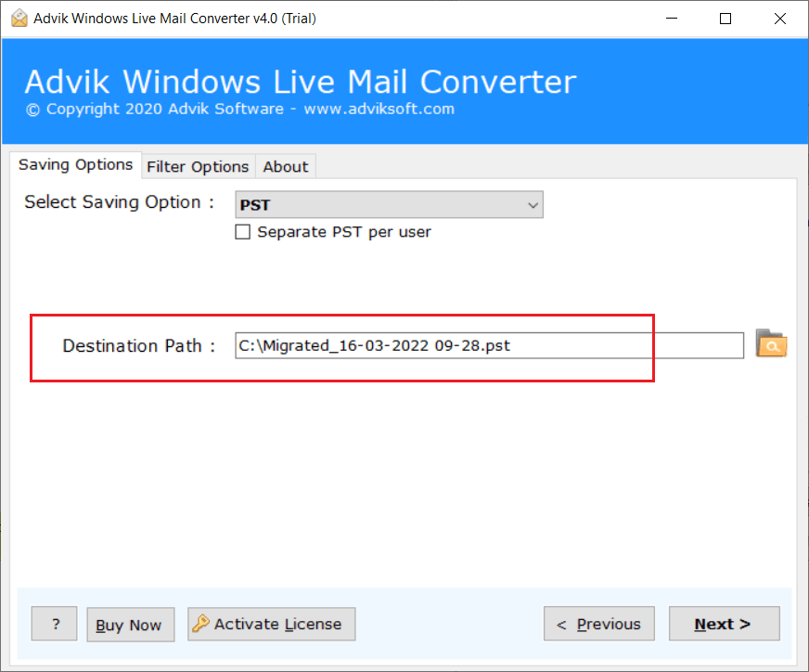
Task: Click the question mark help icon
Action: pos(54,624)
